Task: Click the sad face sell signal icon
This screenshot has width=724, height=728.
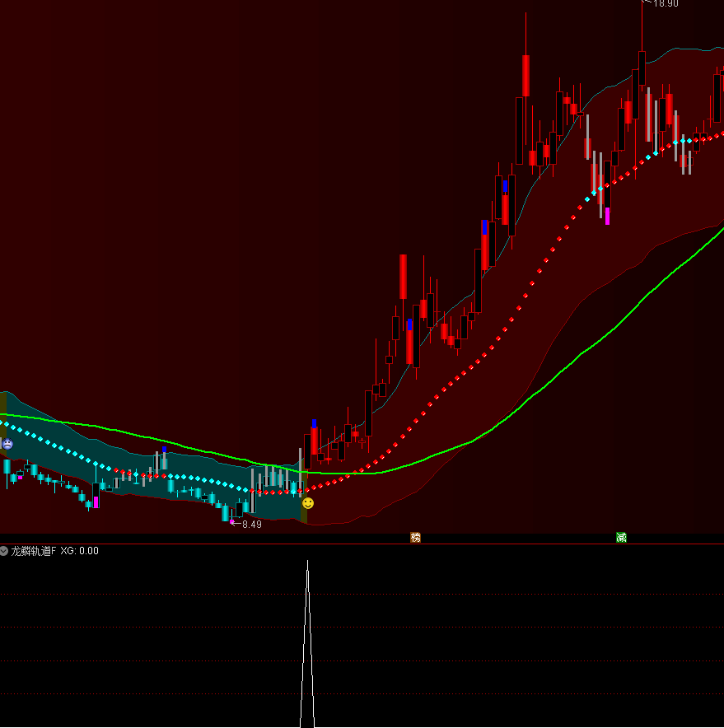Action: pyautogui.click(x=7, y=444)
